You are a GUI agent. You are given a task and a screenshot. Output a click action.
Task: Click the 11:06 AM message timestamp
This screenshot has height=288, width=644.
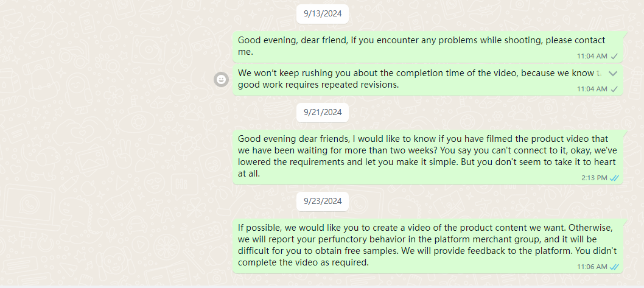[592, 267]
